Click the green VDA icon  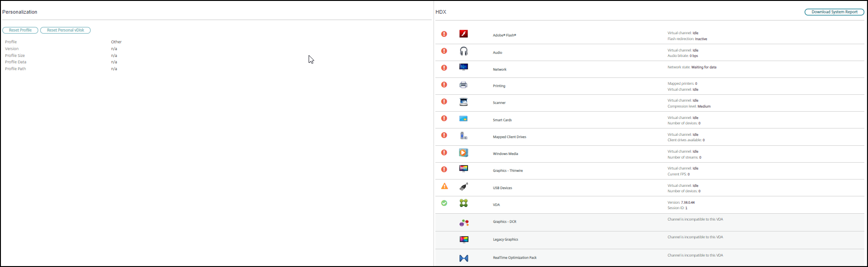[x=464, y=203]
